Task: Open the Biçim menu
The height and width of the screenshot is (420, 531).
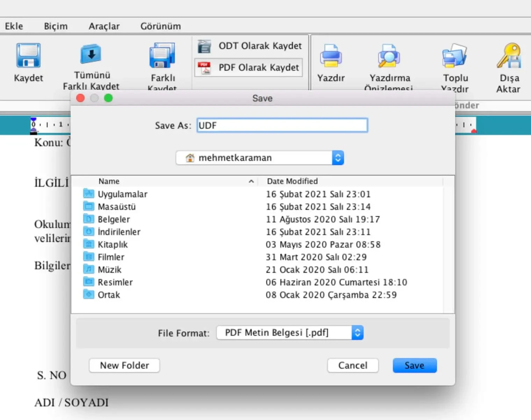Action: 56,26
